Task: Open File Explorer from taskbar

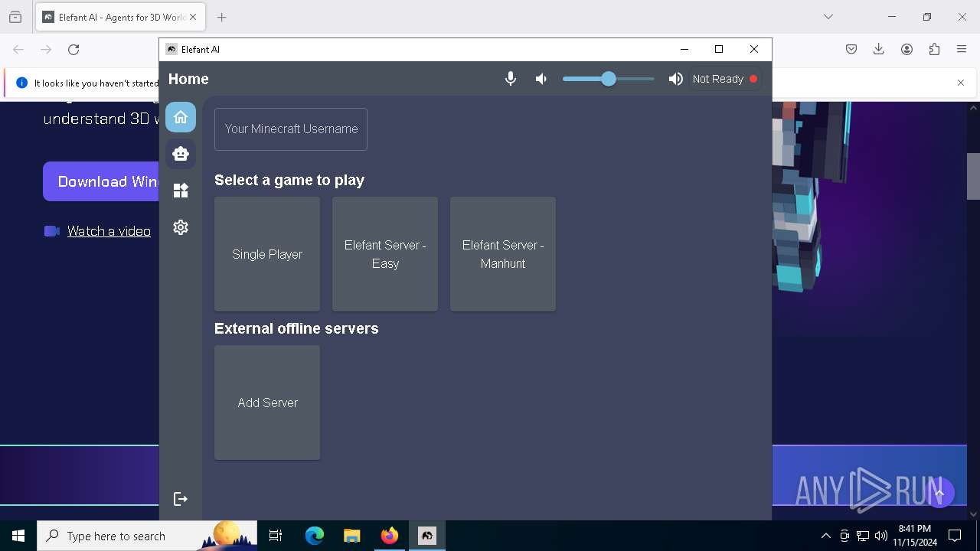Action: click(352, 536)
